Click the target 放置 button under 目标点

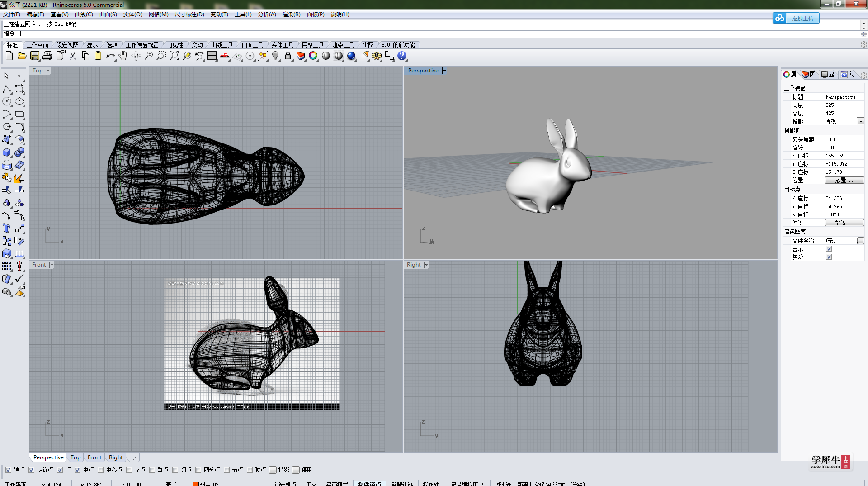click(844, 223)
